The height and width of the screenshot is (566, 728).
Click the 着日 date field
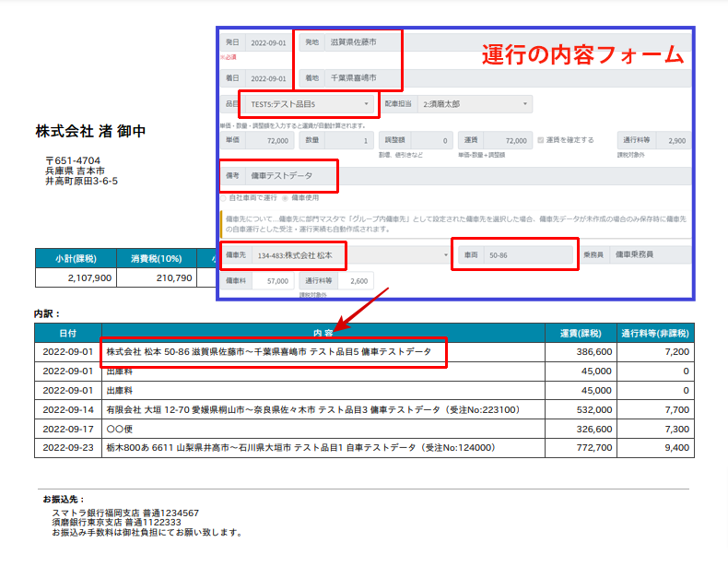267,78
